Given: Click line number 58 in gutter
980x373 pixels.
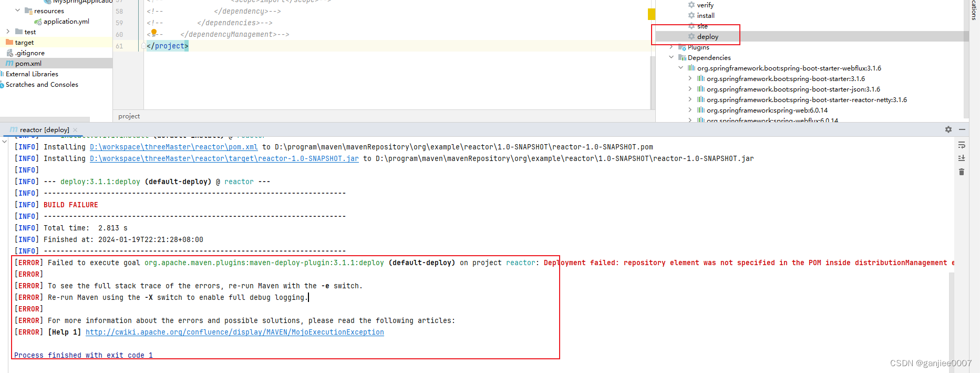Looking at the screenshot, I should point(119,12).
